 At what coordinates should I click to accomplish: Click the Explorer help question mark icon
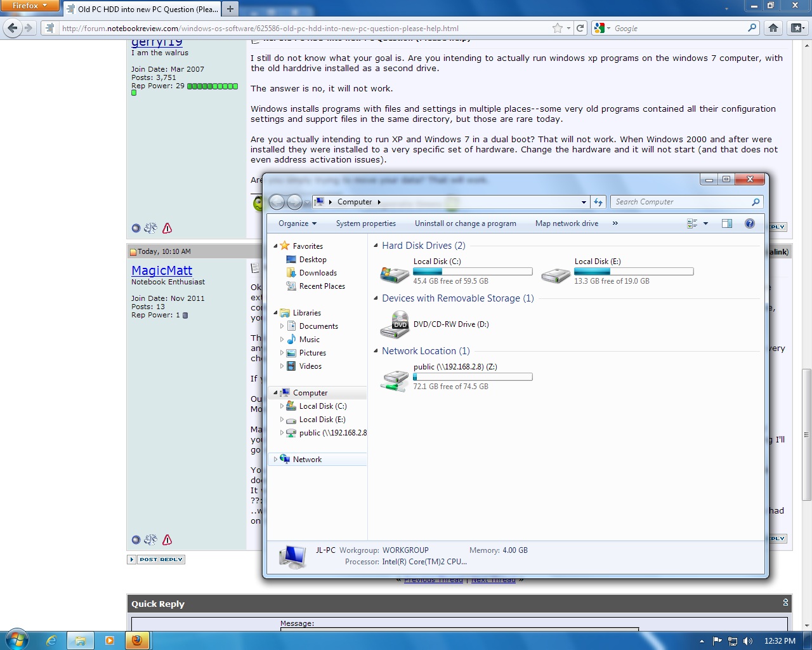(750, 223)
